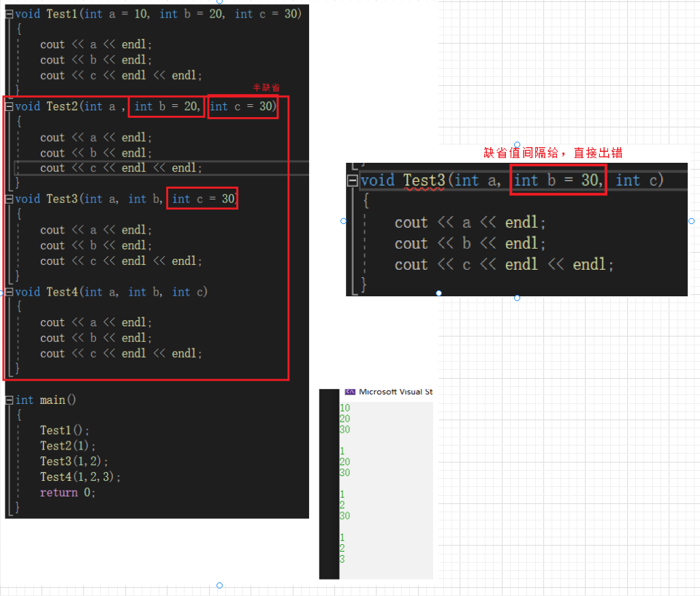Click 'int c = 30)' parameter in Test2
Viewport: 700px width, 596px height.
[x=243, y=107]
